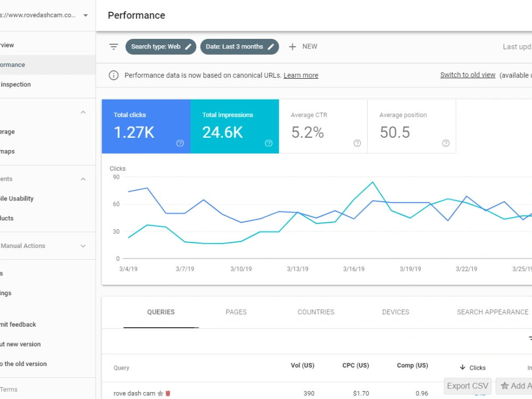Viewport: 532px width, 399px height.
Task: Open help icon on Total impressions card
Action: click(x=269, y=143)
